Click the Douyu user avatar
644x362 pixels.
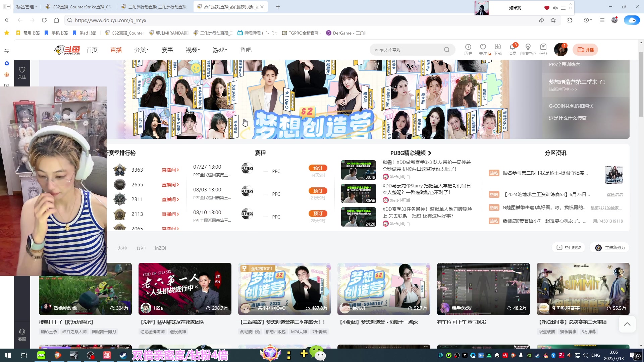click(560, 50)
